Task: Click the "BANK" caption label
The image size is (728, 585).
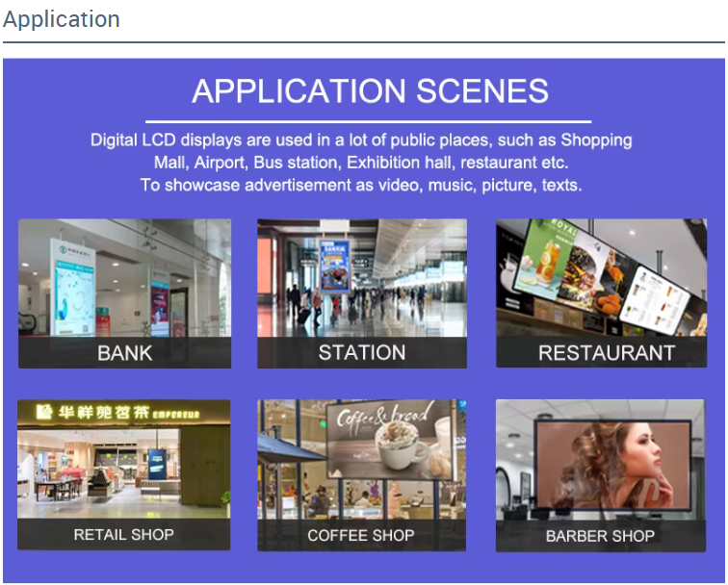Action: 125,353
